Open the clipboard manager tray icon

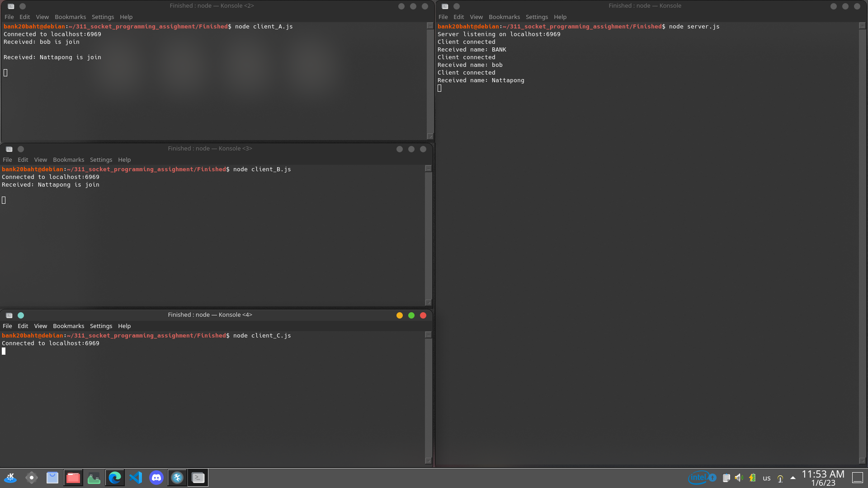click(x=726, y=478)
